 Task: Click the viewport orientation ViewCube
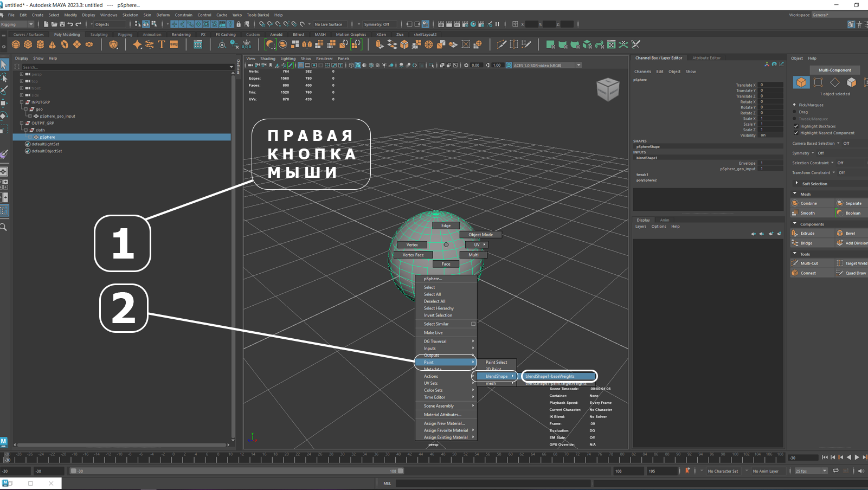608,89
